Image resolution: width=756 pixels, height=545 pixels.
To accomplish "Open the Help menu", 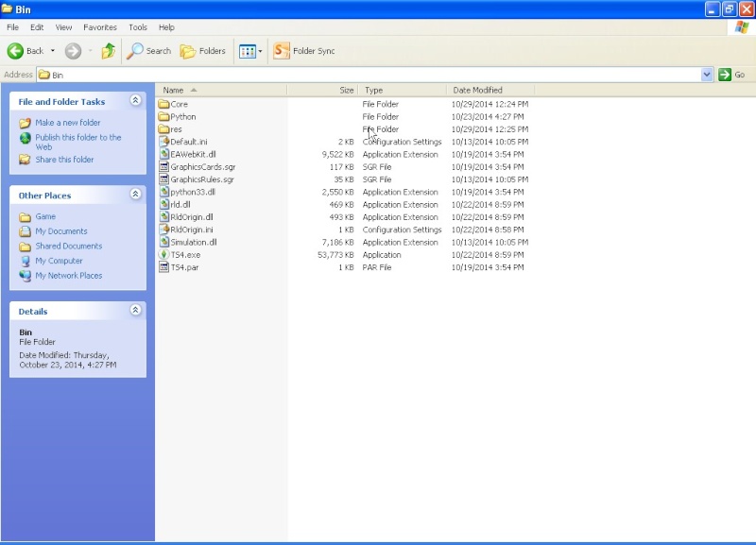I will point(166,27).
